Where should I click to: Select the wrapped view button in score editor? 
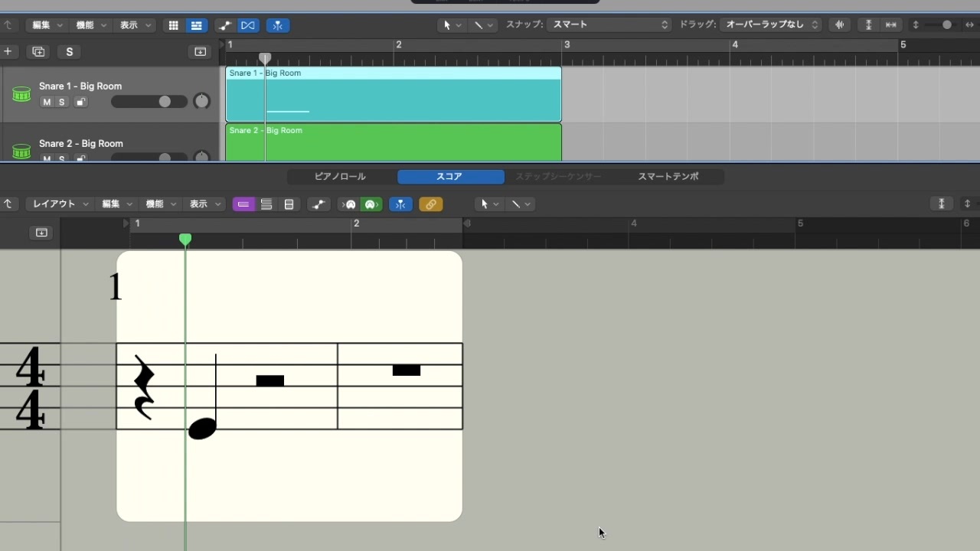click(266, 204)
